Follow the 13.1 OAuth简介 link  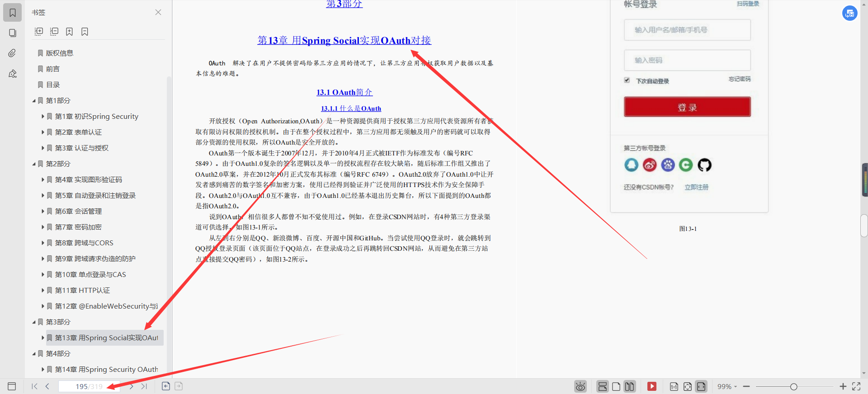(x=344, y=92)
